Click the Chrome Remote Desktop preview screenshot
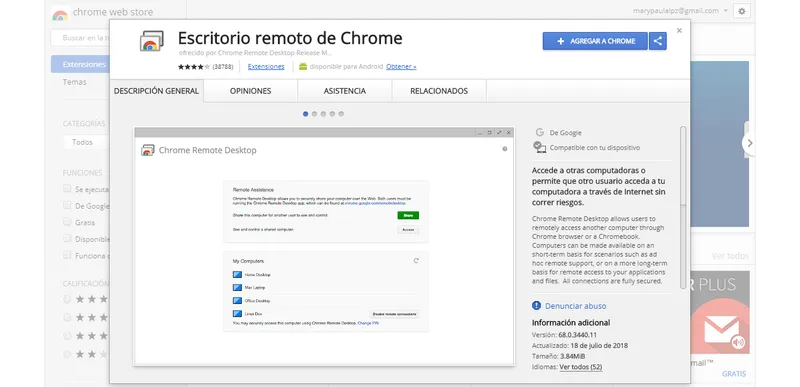This screenshot has height=387, width=800. pos(324,246)
